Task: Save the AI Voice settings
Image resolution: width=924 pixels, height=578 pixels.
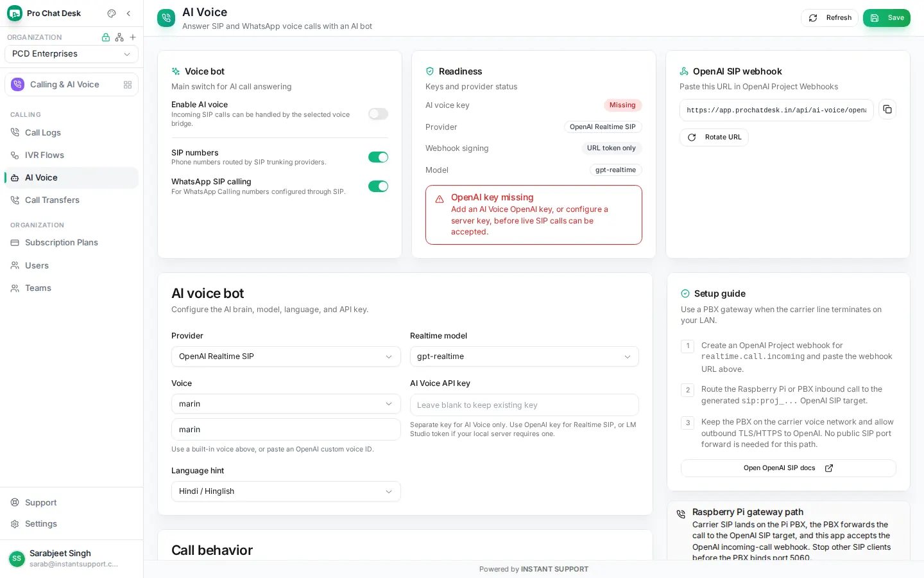Action: pos(887,18)
